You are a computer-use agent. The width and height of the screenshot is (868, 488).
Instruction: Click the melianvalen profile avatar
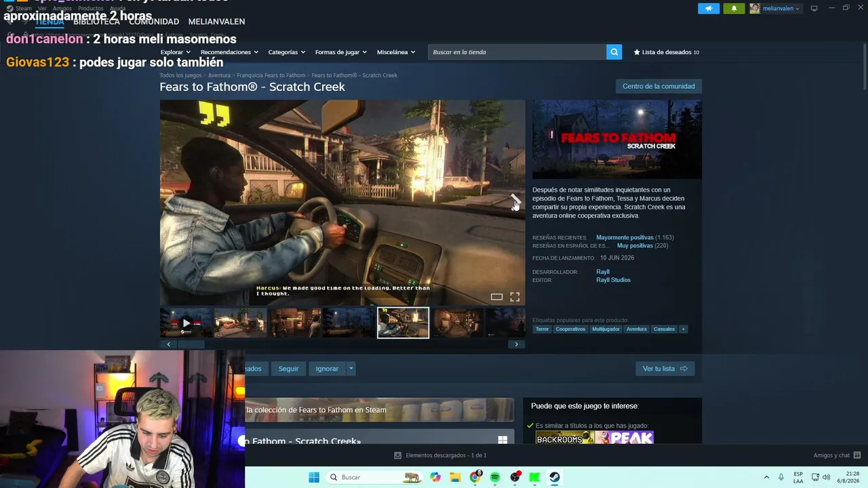755,8
